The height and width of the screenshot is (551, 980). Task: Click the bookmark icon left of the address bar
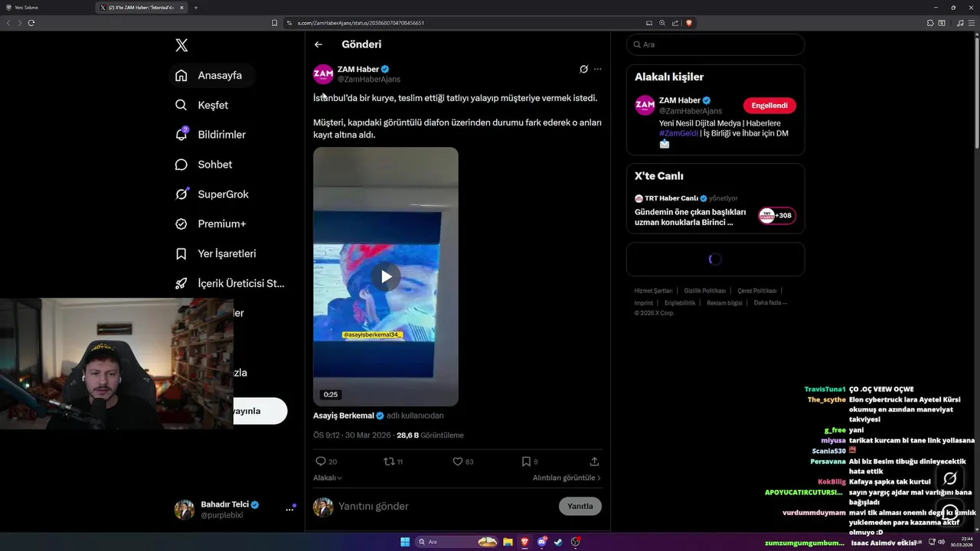point(275,23)
